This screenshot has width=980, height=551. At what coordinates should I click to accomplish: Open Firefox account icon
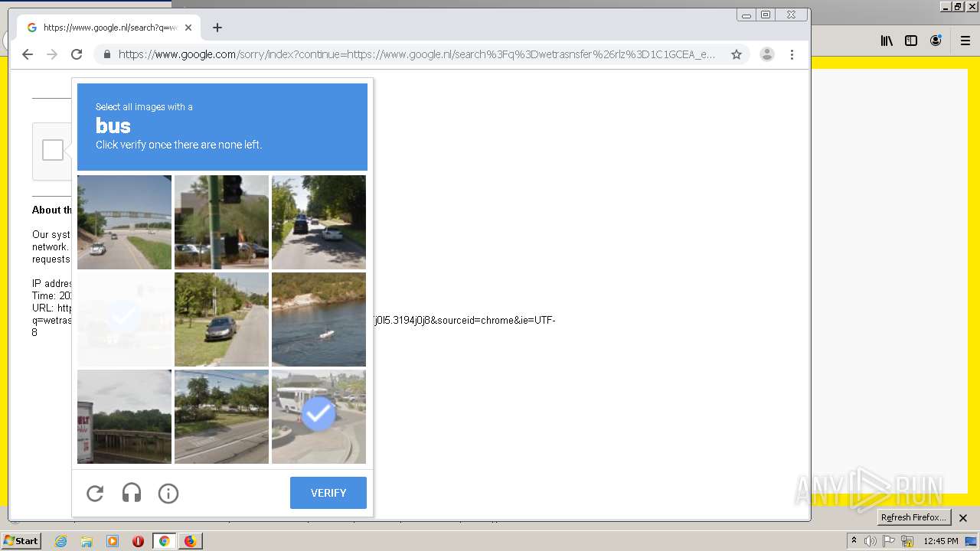(x=936, y=41)
